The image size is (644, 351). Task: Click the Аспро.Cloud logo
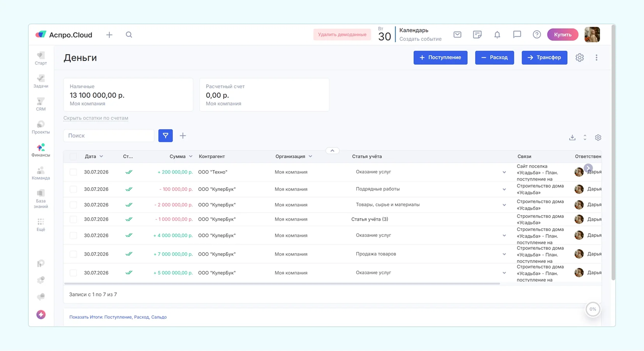pyautogui.click(x=64, y=35)
